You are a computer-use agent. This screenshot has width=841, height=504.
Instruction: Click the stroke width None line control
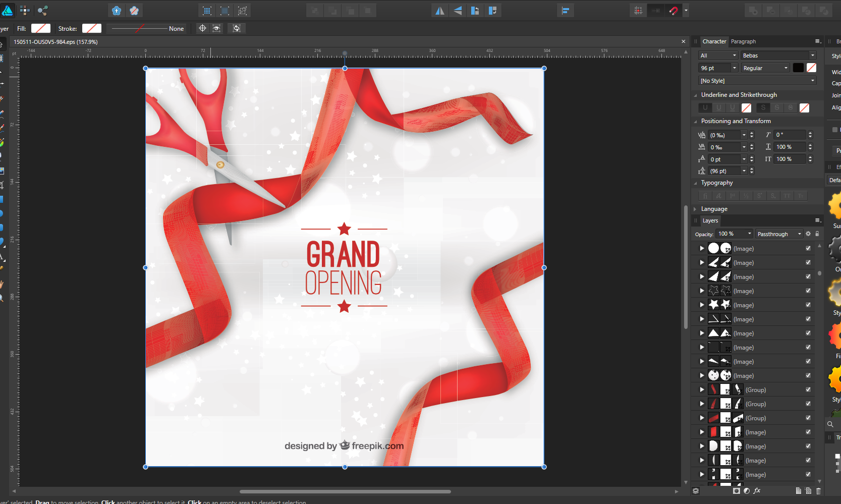tap(146, 29)
